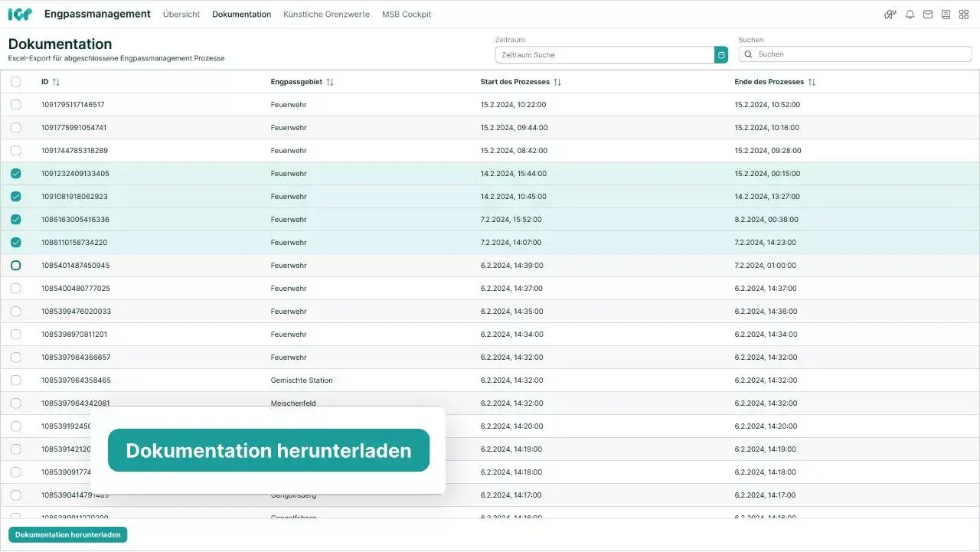
Task: Check the row 1085397964342081 checkbox
Action: point(16,403)
